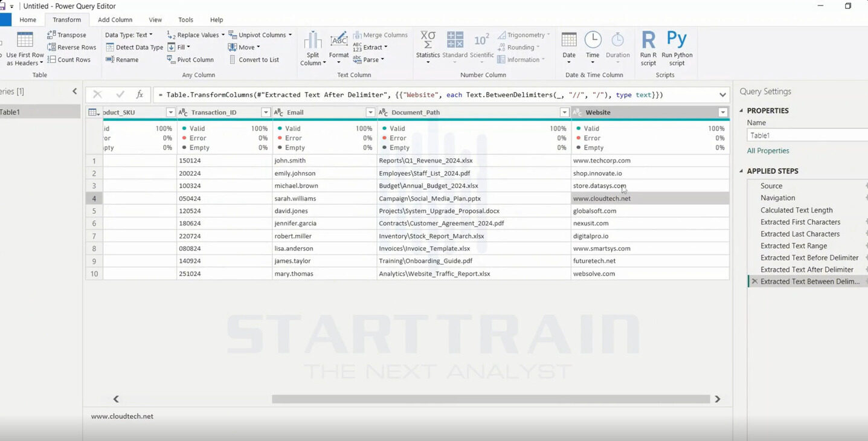The width and height of the screenshot is (868, 441).
Task: Open the Add Column tab
Action: click(x=115, y=20)
